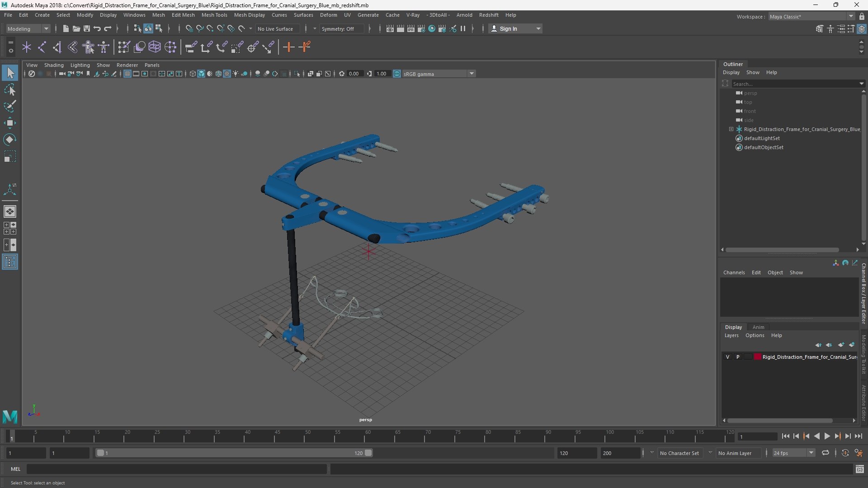
Task: Activate the Lasso Select tool
Action: click(x=10, y=89)
